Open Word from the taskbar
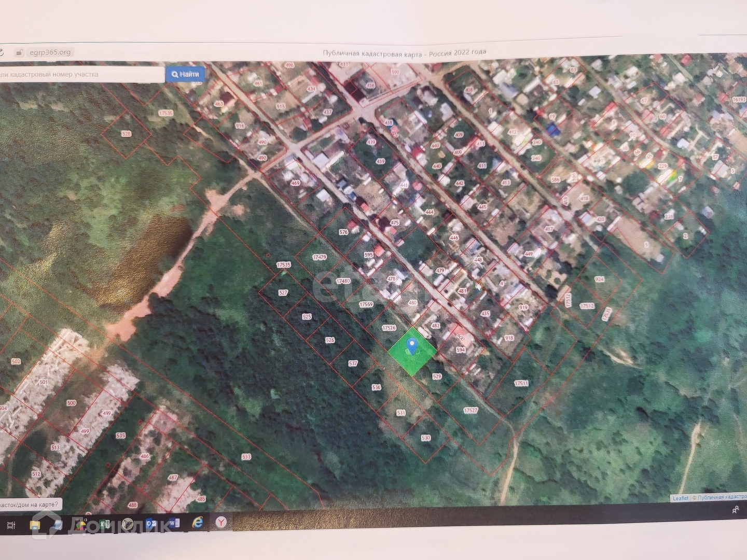 [174, 523]
